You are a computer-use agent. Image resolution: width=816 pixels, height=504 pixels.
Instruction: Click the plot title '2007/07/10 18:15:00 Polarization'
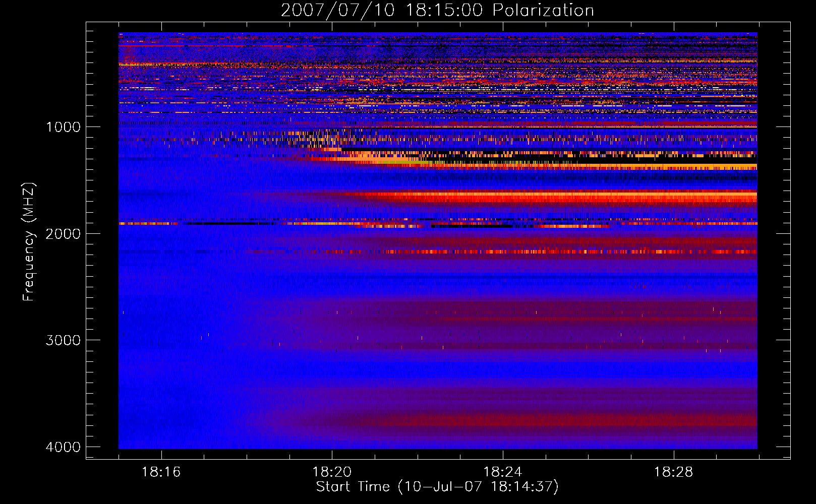[437, 11]
